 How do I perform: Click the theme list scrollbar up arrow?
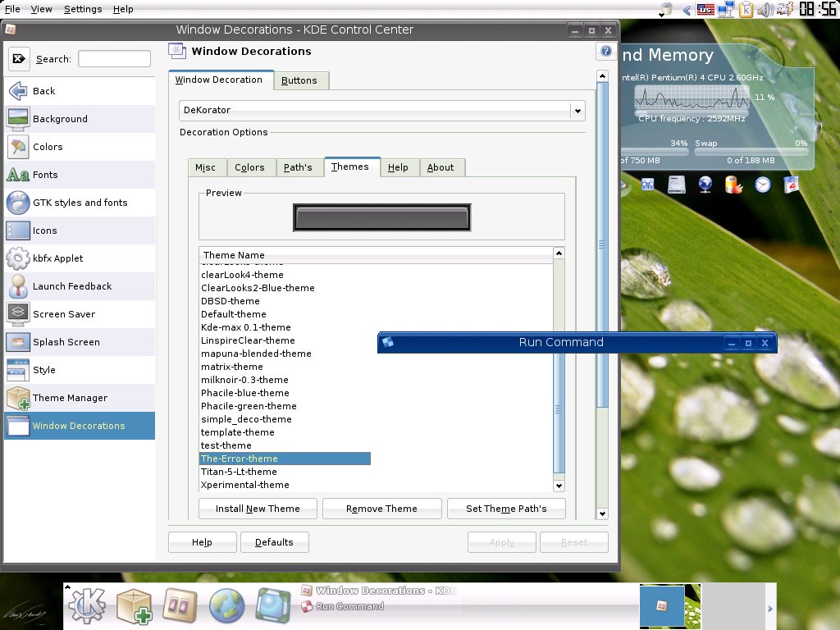559,253
